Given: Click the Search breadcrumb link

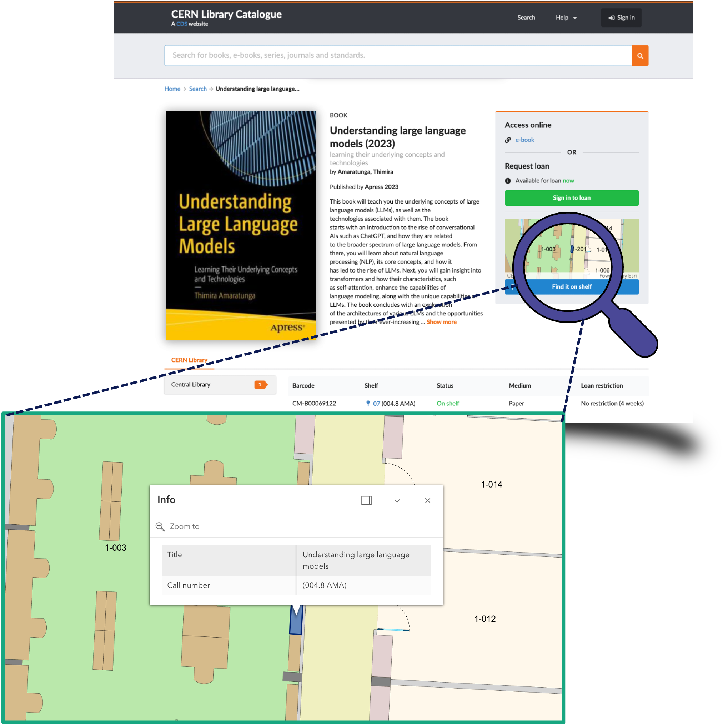Looking at the screenshot, I should 197,89.
